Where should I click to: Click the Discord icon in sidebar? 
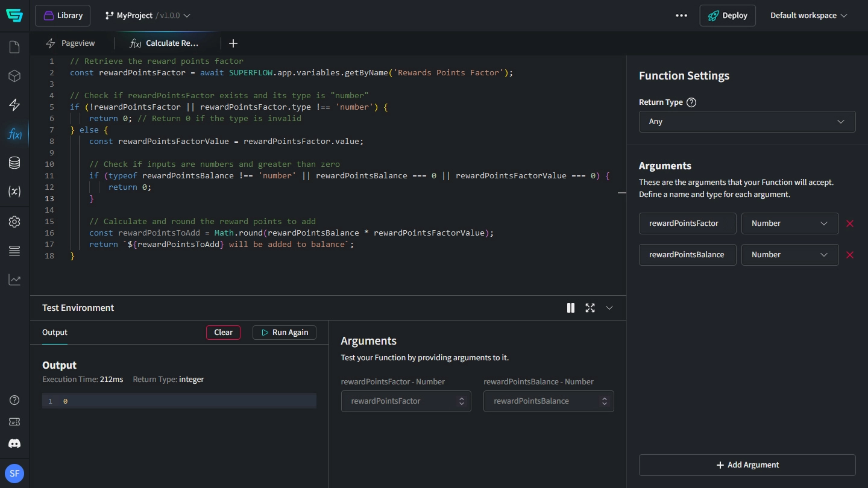pyautogui.click(x=14, y=443)
